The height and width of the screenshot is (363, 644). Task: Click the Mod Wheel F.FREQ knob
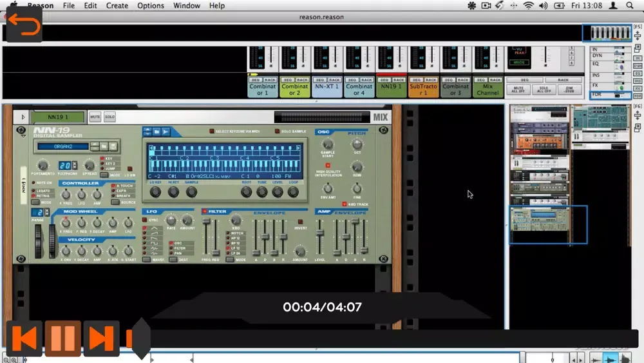coord(66,223)
